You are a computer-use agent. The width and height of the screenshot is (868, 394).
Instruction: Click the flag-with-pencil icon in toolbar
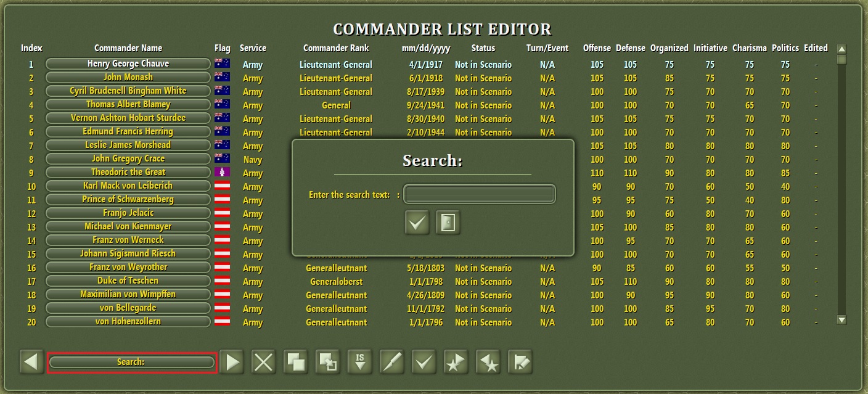(x=520, y=362)
